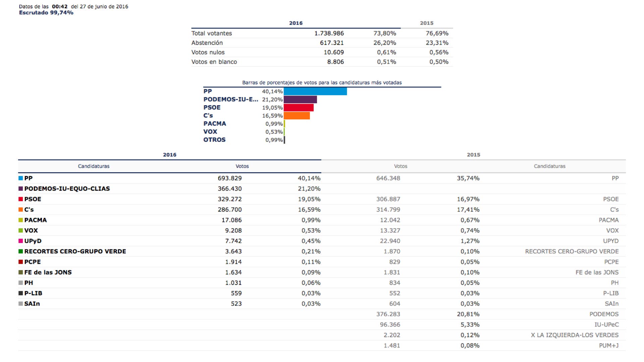Click the orange C's color square
Image resolution: width=644 pixels, height=362 pixels.
click(x=21, y=209)
